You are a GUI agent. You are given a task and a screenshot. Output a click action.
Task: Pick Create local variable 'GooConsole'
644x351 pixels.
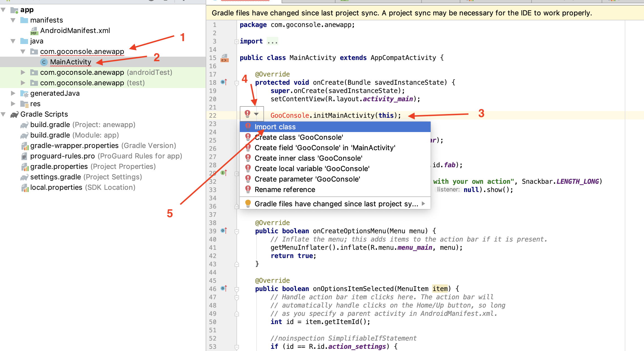(335, 169)
